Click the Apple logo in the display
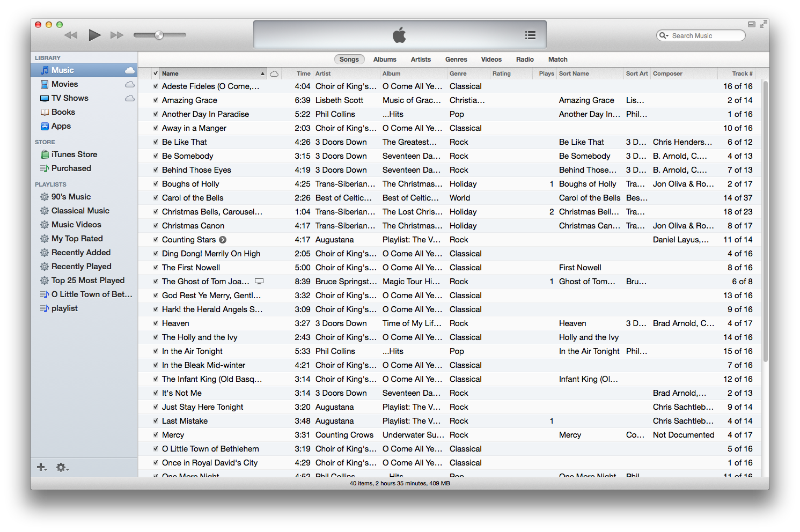Screen dimensions: 800x532 tap(399, 35)
